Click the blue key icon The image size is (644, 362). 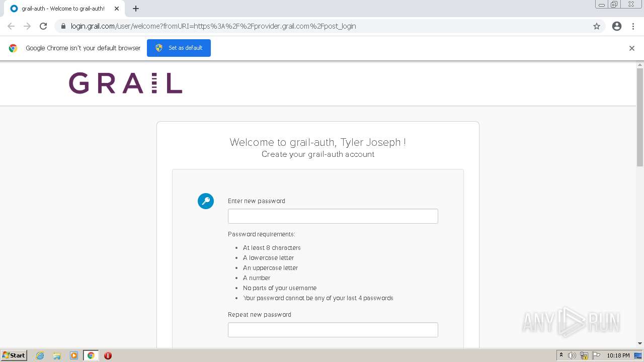click(x=206, y=201)
